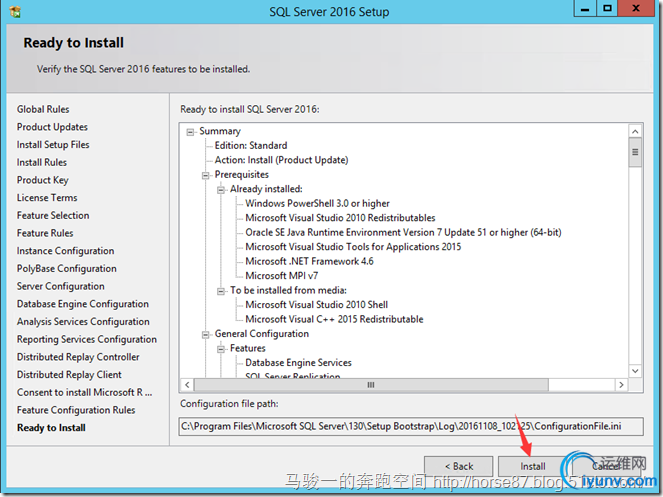Screen dimensions: 663x497
Task: Select the Edition: Standard tree row
Action: (x=251, y=146)
